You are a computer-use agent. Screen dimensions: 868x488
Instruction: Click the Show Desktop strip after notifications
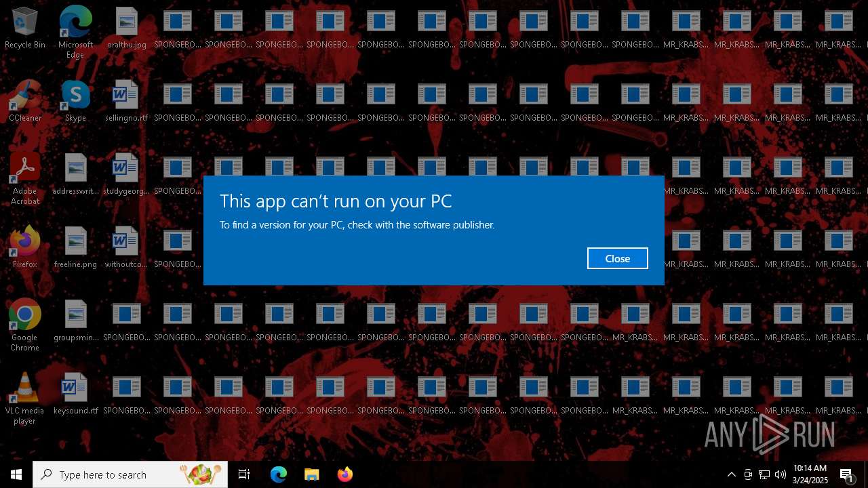tap(866, 474)
